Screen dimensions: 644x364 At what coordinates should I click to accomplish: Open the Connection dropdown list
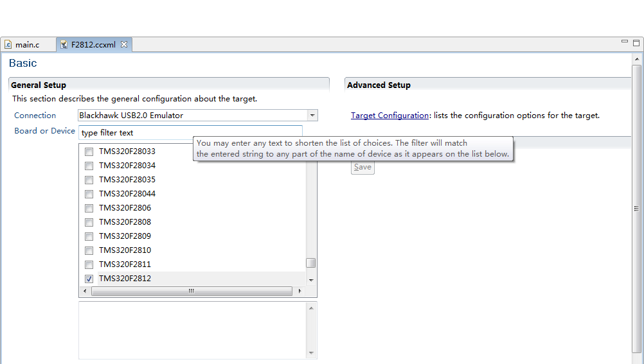(x=312, y=116)
